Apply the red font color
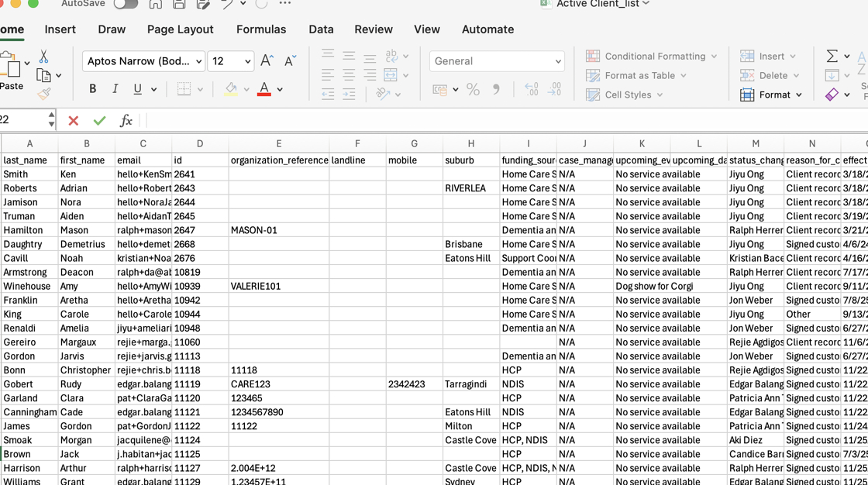 coord(264,88)
